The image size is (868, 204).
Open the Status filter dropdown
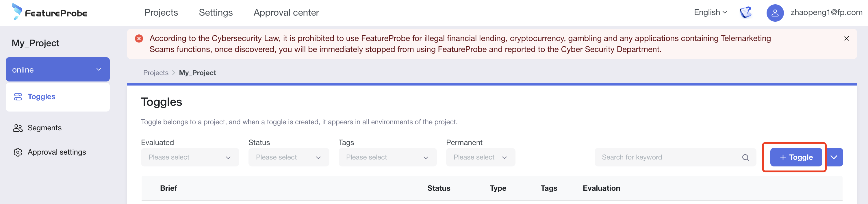tap(288, 157)
